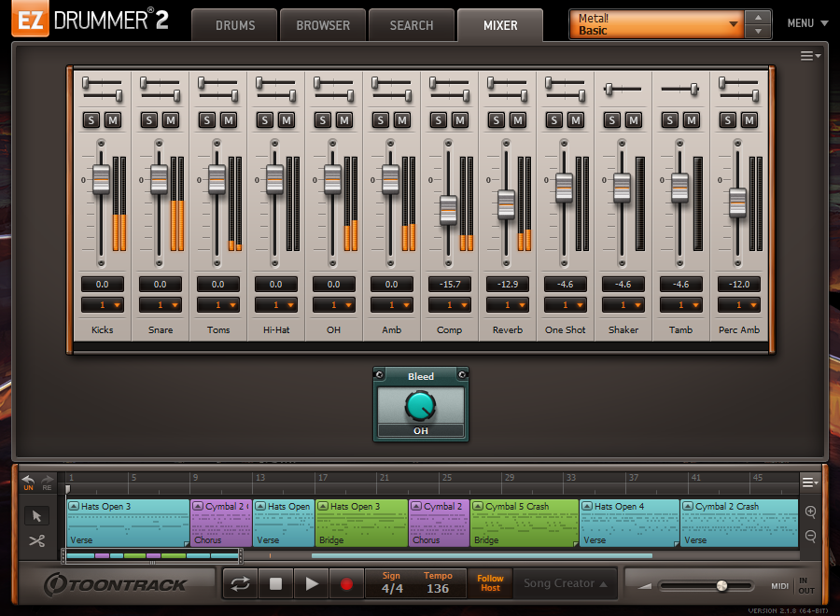The image size is (840, 616).
Task: Click left corner icon on Bleed panel
Action: (x=379, y=374)
